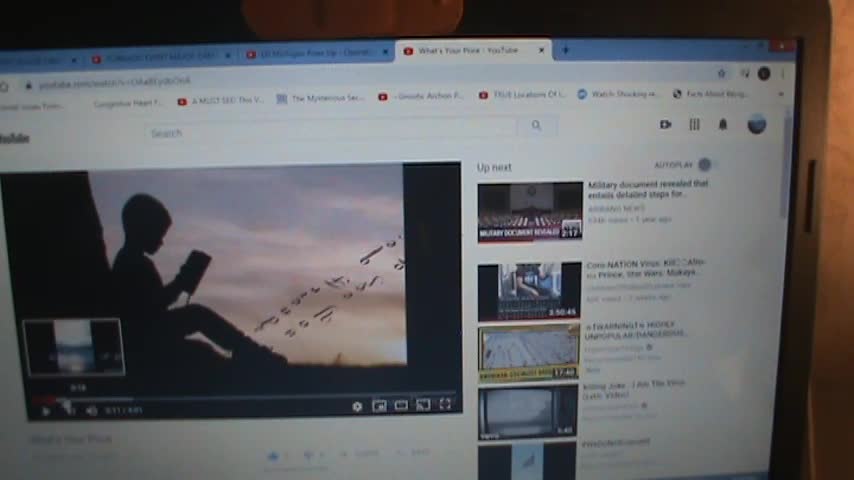Close the What's Your Price tab
The image size is (854, 480).
[x=541, y=50]
